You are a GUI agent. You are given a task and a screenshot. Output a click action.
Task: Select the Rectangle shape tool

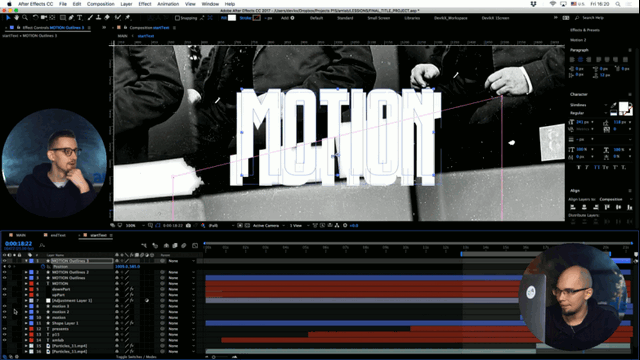(63, 18)
